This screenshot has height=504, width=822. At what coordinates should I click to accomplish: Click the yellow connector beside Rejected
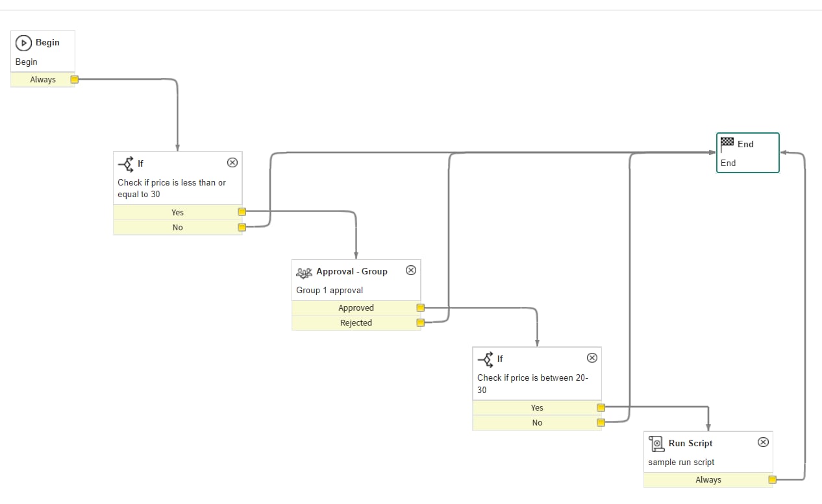420,322
